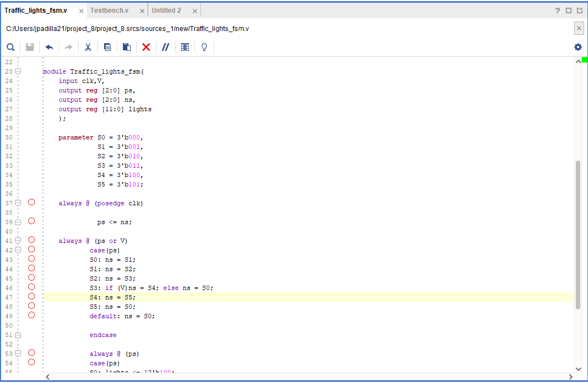Collapse the Traffic_lights_fsm module fold marker
This screenshot has height=383, width=588.
[18, 71]
